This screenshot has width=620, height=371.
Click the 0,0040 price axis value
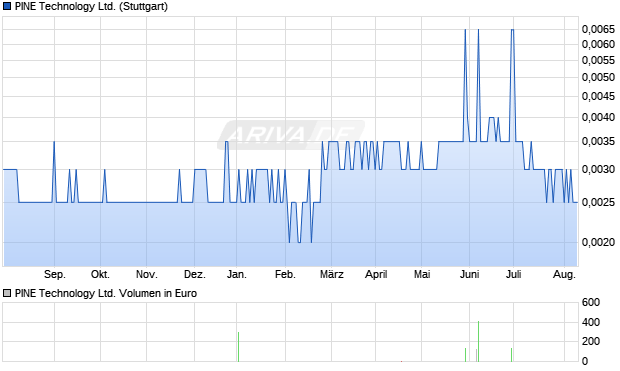pyautogui.click(x=598, y=117)
